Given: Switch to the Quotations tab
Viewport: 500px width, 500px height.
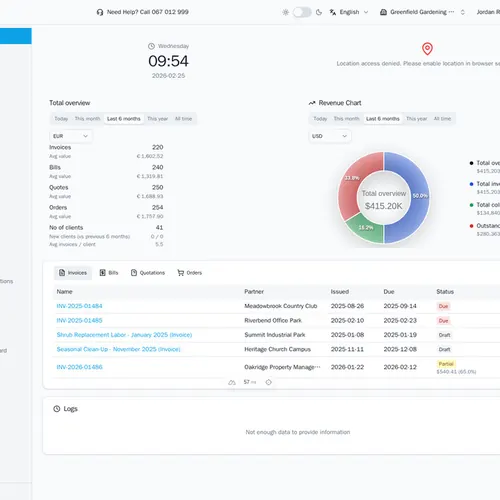Looking at the screenshot, I should [x=148, y=273].
